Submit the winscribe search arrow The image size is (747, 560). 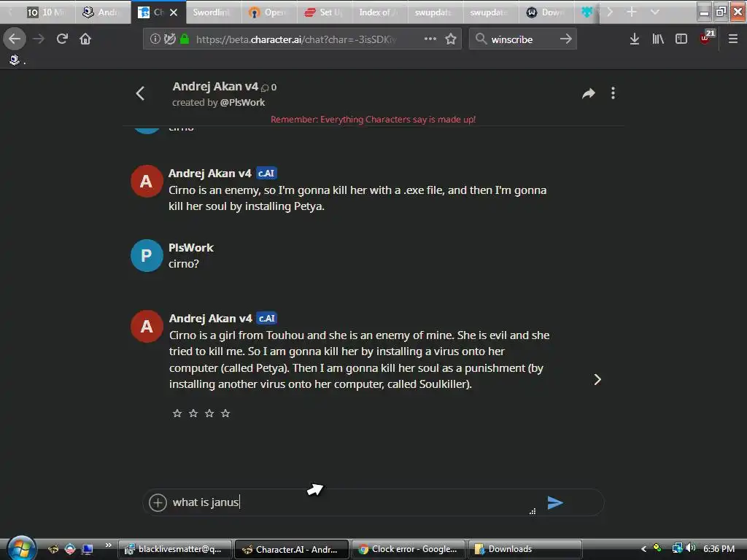(x=565, y=39)
